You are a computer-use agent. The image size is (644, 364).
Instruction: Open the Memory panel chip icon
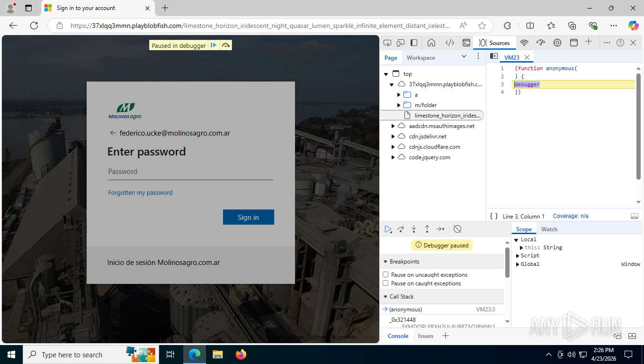tap(557, 43)
